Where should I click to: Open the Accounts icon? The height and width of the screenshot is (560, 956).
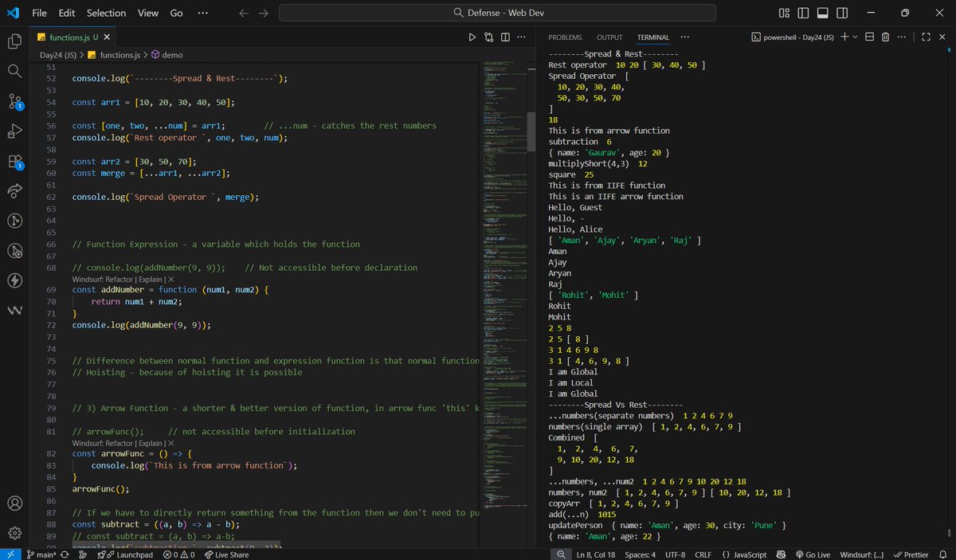14,503
